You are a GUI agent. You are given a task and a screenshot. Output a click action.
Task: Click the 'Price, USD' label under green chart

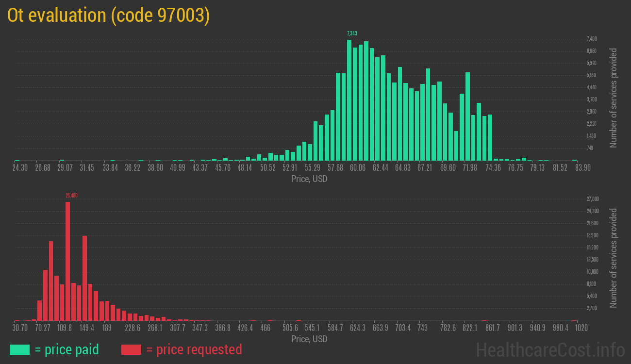[309, 179]
